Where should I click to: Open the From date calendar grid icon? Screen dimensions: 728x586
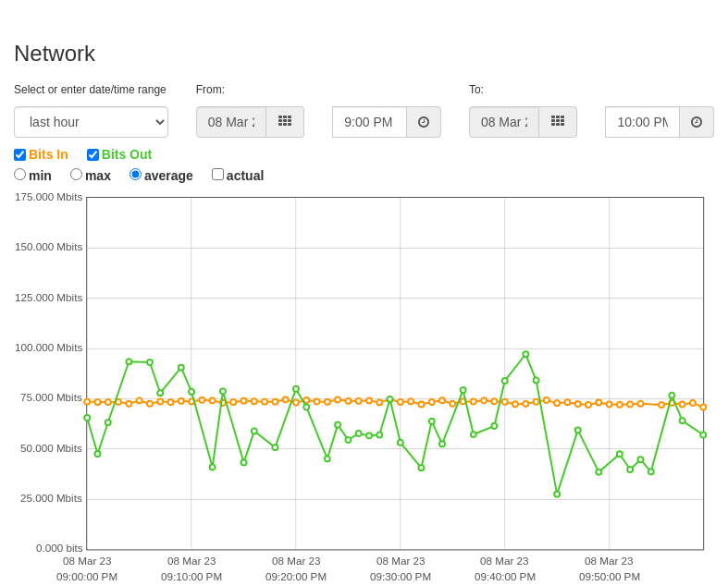click(285, 122)
